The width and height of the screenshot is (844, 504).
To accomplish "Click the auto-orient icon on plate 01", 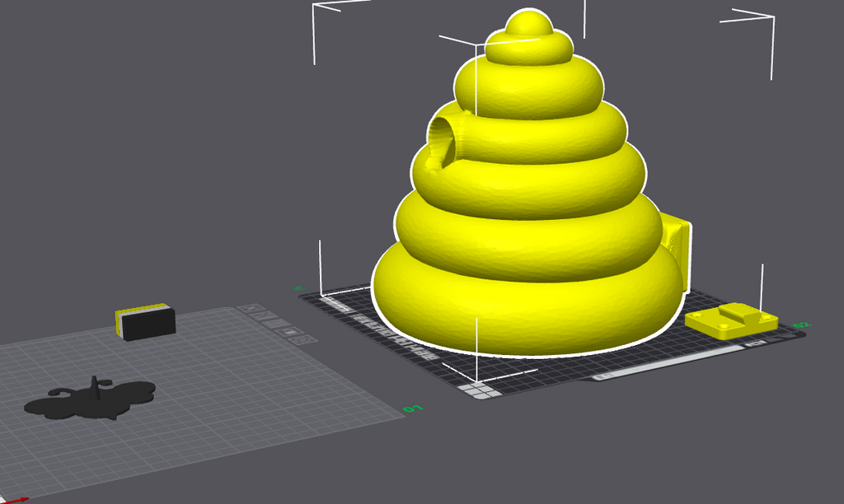I will (x=263, y=315).
